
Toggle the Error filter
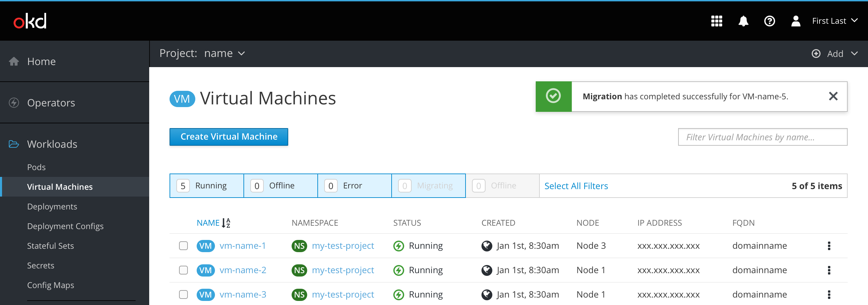355,186
